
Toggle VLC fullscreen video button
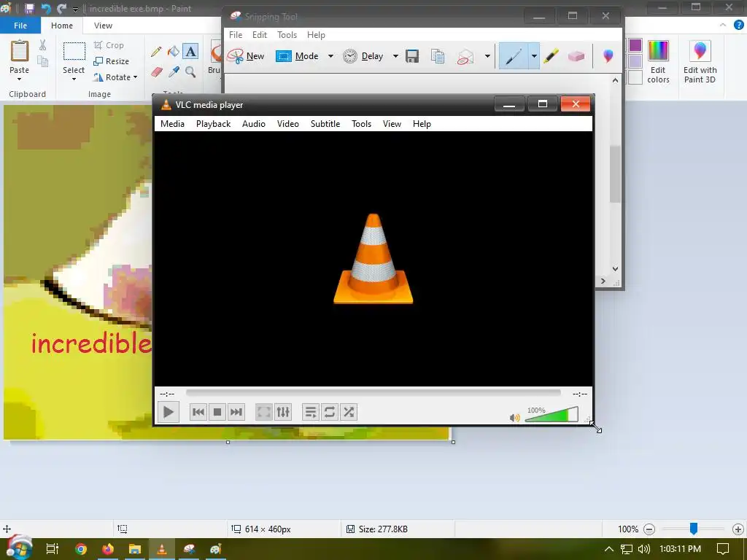point(264,412)
